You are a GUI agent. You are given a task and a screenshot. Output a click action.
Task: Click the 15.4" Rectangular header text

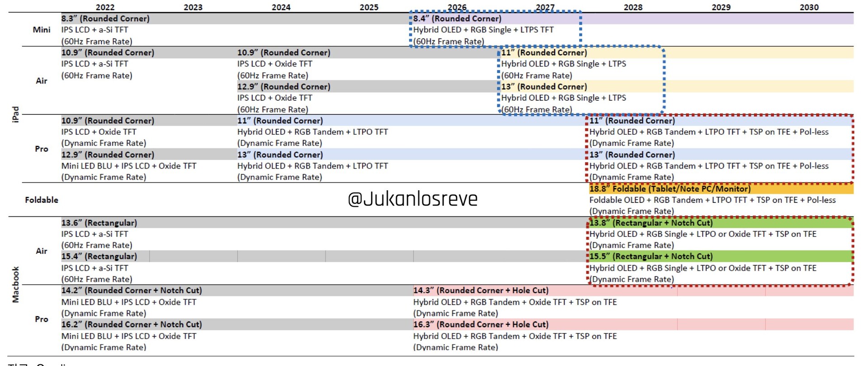coord(99,257)
